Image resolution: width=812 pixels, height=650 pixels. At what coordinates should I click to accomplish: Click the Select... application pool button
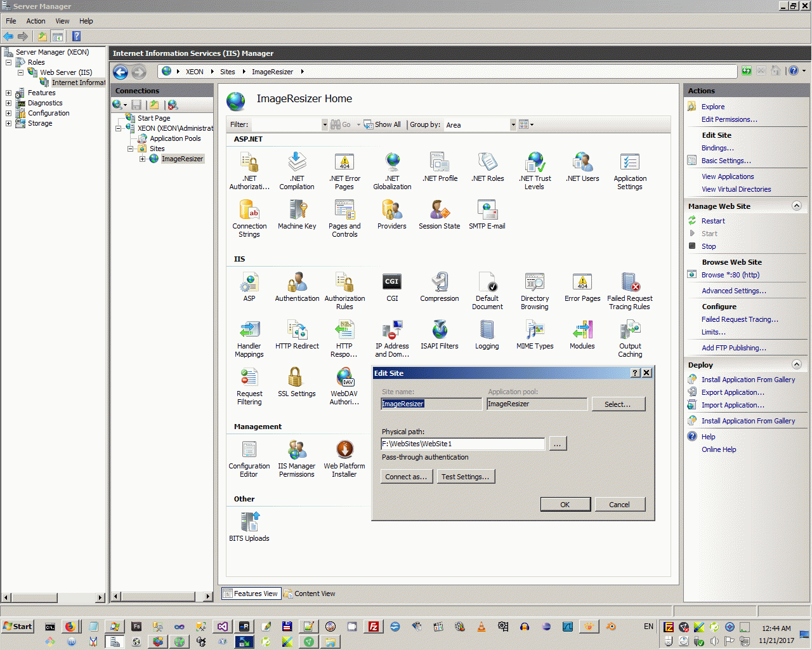click(x=618, y=404)
